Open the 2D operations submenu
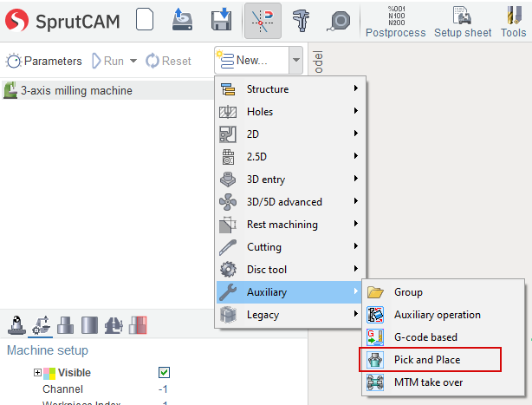Viewport: 532px width, 405px height. [x=290, y=134]
